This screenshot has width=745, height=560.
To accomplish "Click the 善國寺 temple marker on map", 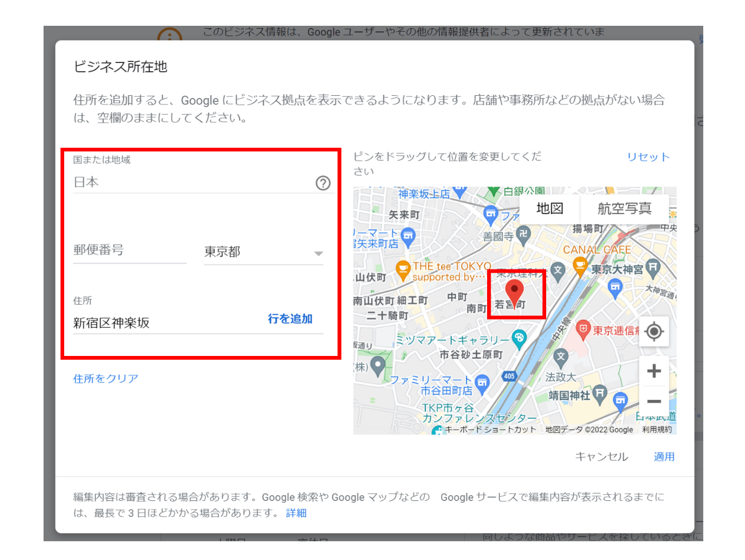I will coord(523,234).
